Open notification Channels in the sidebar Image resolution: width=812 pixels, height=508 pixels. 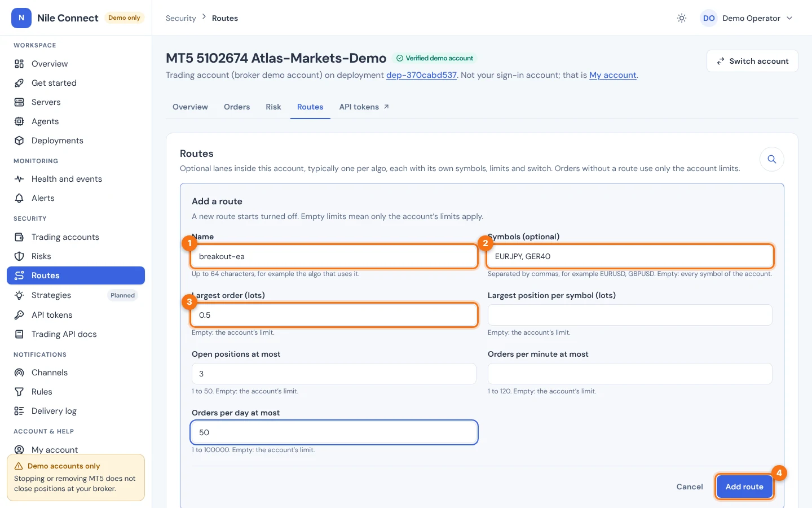coord(76,373)
